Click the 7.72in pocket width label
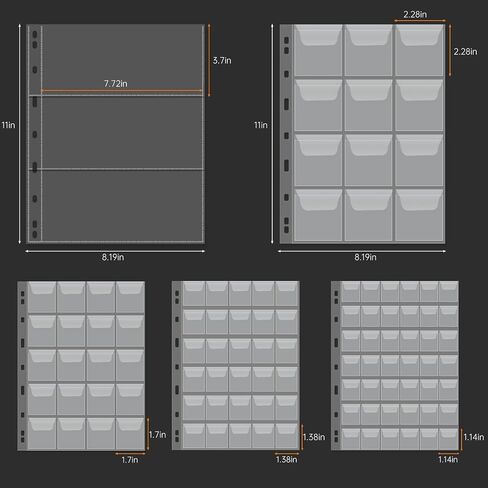The width and height of the screenshot is (488, 488). click(x=116, y=83)
